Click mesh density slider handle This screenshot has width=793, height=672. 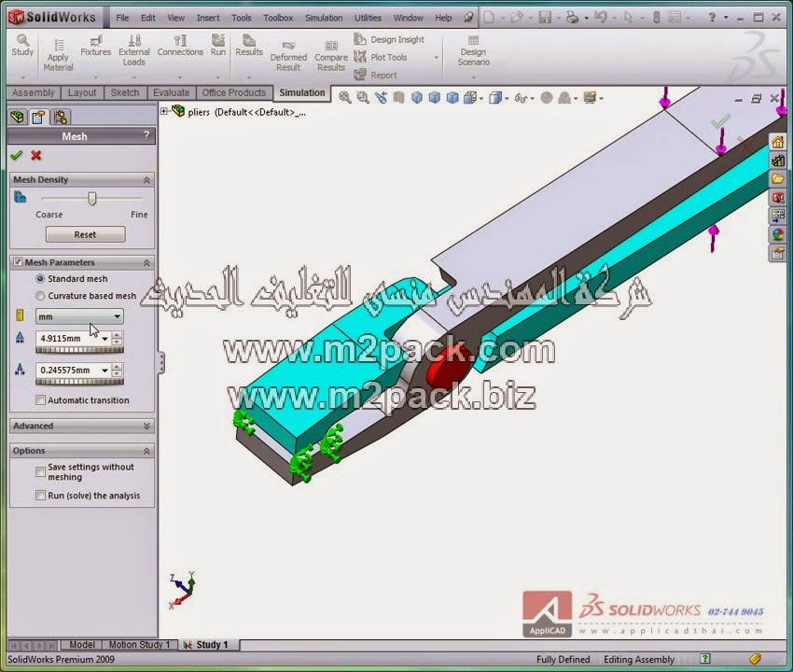92,199
